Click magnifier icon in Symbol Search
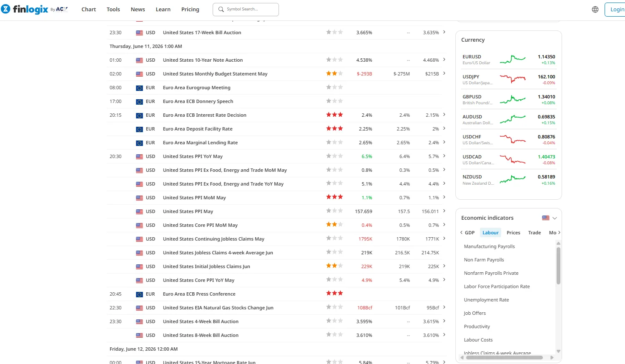Screen dimensions: 625x364 (x=221, y=9)
